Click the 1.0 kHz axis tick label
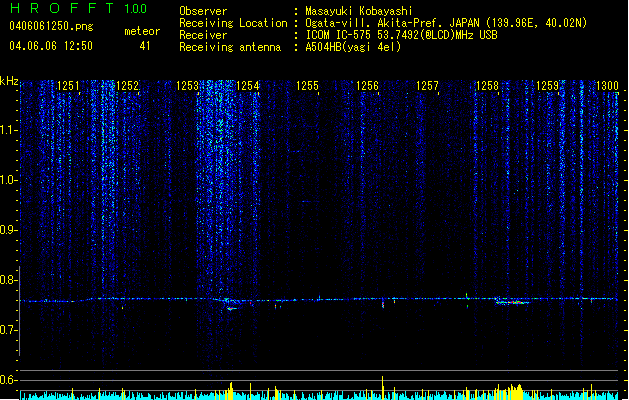This screenshot has width=629, height=400. tap(9, 180)
